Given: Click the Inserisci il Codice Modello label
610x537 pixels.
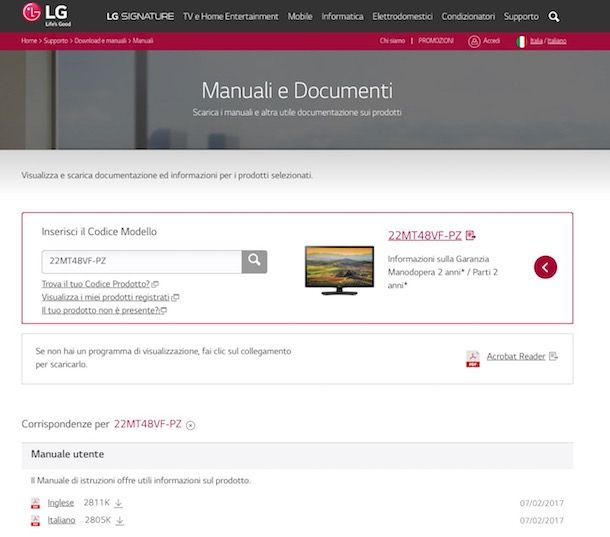Looking at the screenshot, I should 99,232.
